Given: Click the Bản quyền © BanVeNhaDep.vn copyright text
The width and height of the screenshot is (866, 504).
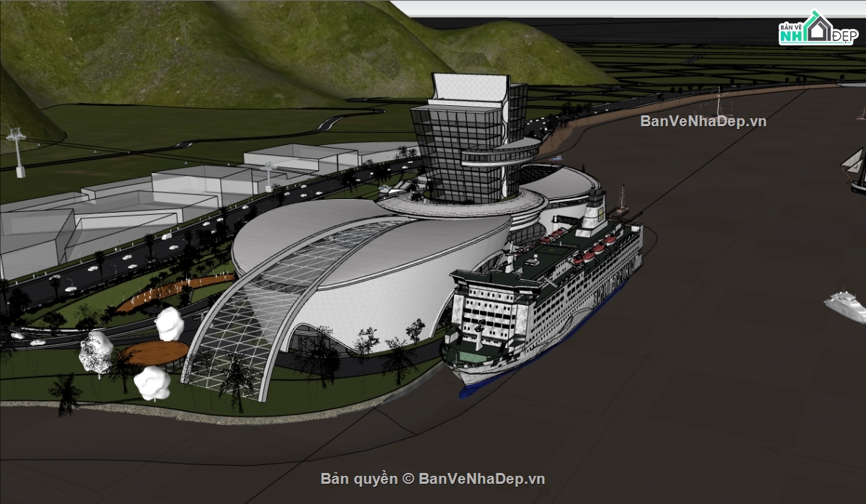Looking at the screenshot, I should 433,479.
